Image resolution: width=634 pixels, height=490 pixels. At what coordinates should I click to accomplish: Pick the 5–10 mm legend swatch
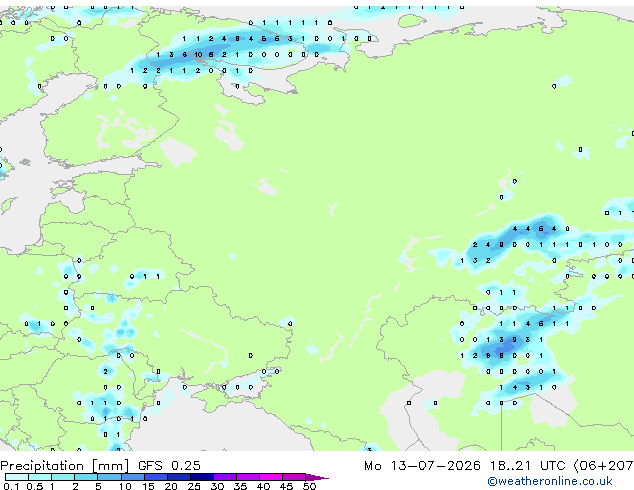[x=109, y=477]
